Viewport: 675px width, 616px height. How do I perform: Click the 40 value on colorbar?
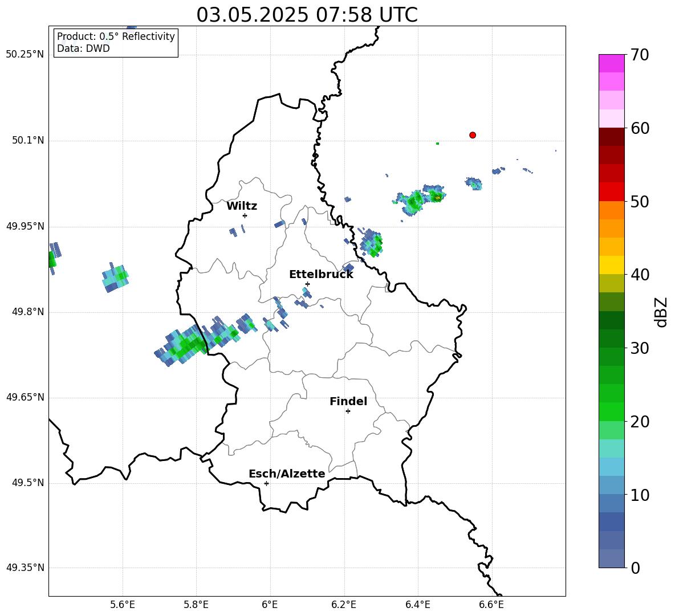click(640, 275)
